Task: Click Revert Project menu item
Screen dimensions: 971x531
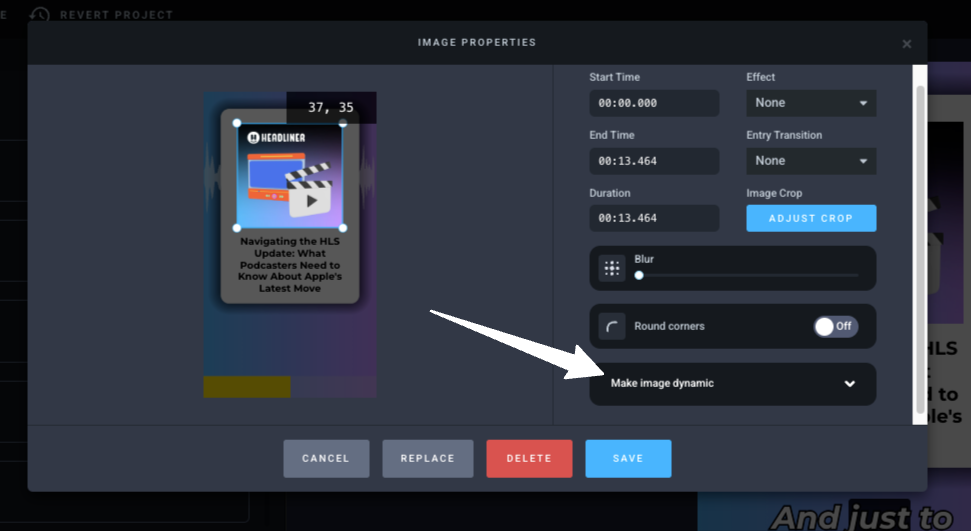Action: 115,15
